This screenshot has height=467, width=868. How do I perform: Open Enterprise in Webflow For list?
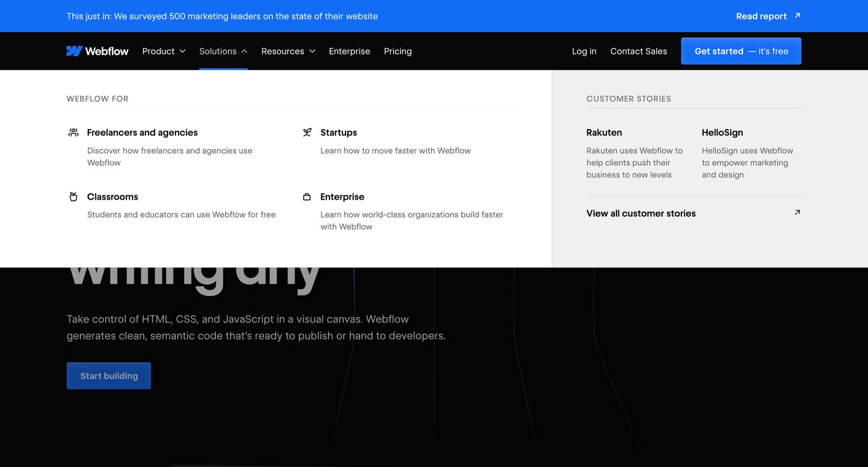[342, 197]
